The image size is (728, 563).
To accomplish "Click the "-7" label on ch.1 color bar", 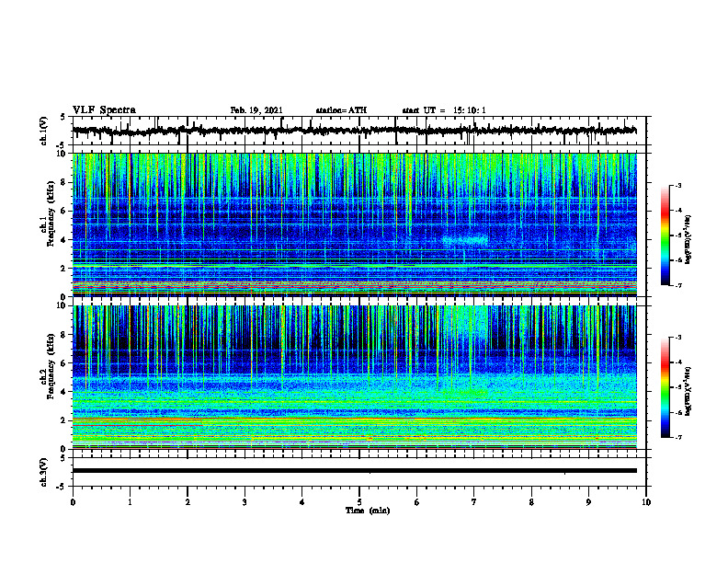I will 677,285.
